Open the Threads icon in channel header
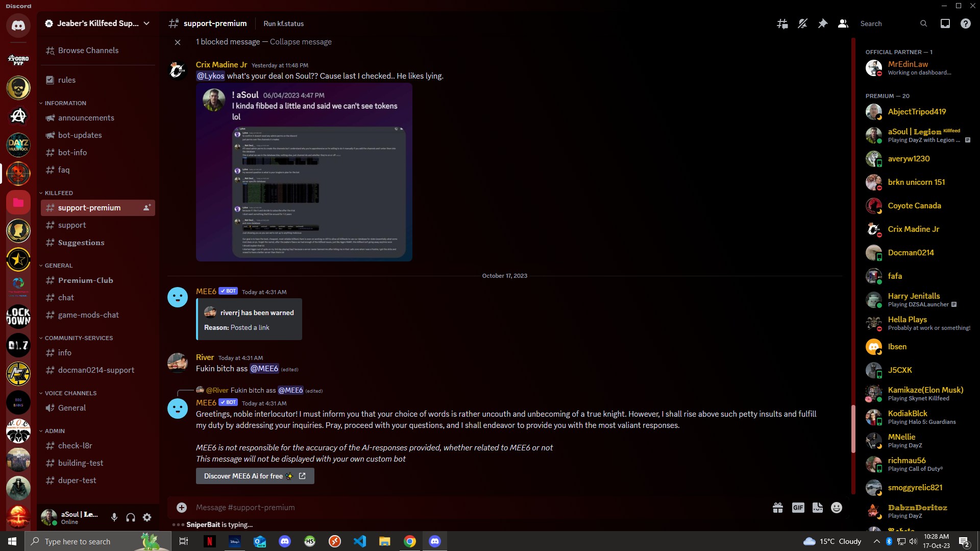Image resolution: width=980 pixels, height=551 pixels. [x=782, y=23]
